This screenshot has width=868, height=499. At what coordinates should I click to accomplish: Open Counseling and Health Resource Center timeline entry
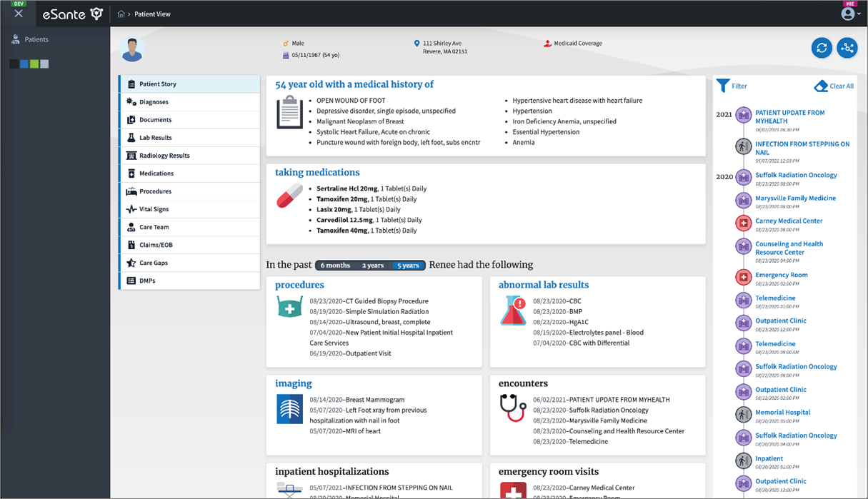click(x=789, y=248)
